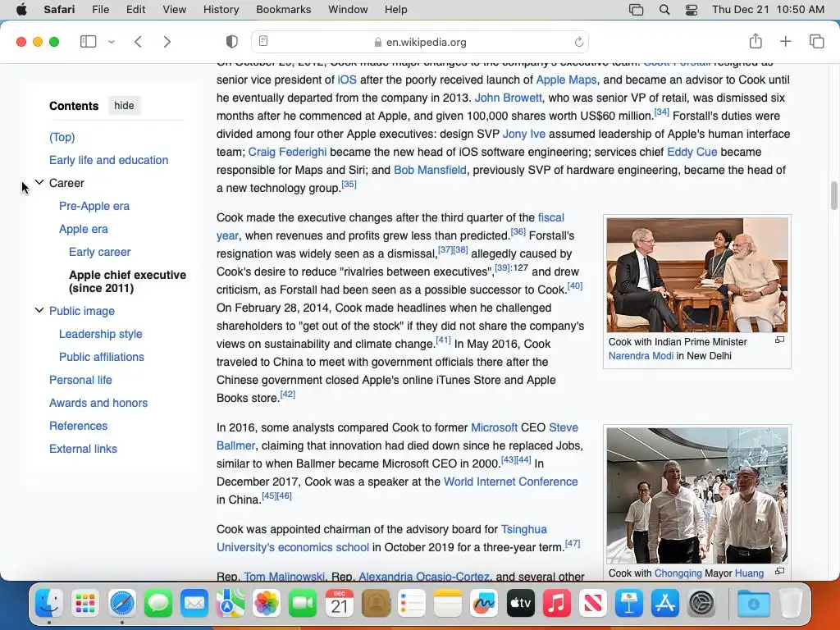Viewport: 840px width, 630px height.
Task: Click the page vertical scrollbar thumb
Action: coord(833,196)
